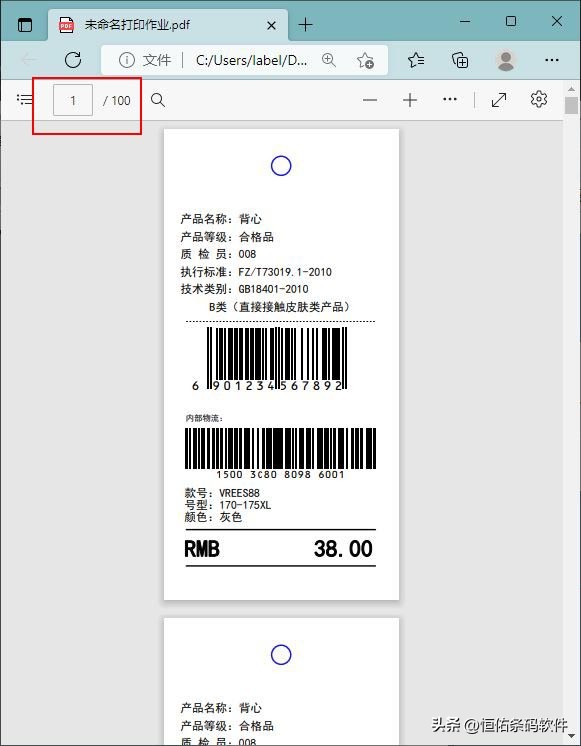Zoom out the PDF view

(370, 100)
